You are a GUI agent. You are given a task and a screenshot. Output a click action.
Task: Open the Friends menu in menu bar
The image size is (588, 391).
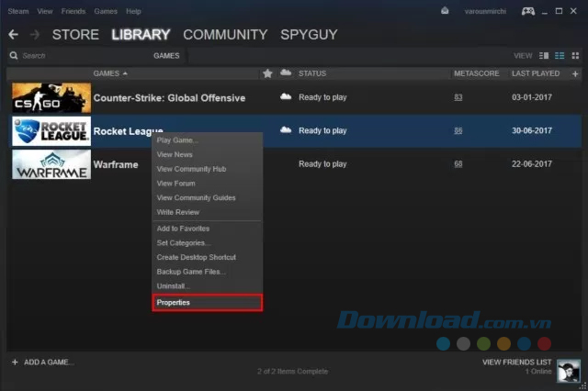coord(72,12)
